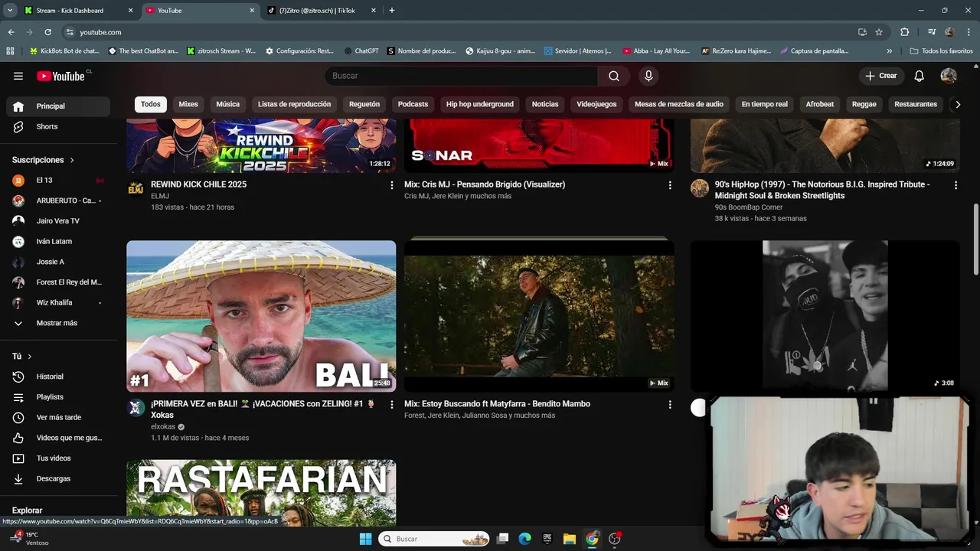Image resolution: width=980 pixels, height=551 pixels.
Task: Open Ver más tarde list
Action: [58, 417]
